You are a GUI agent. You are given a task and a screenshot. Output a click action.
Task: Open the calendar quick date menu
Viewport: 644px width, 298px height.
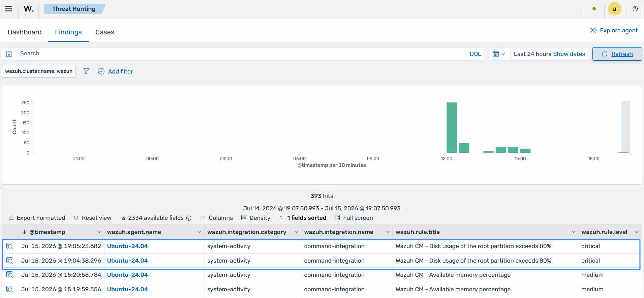click(x=499, y=54)
